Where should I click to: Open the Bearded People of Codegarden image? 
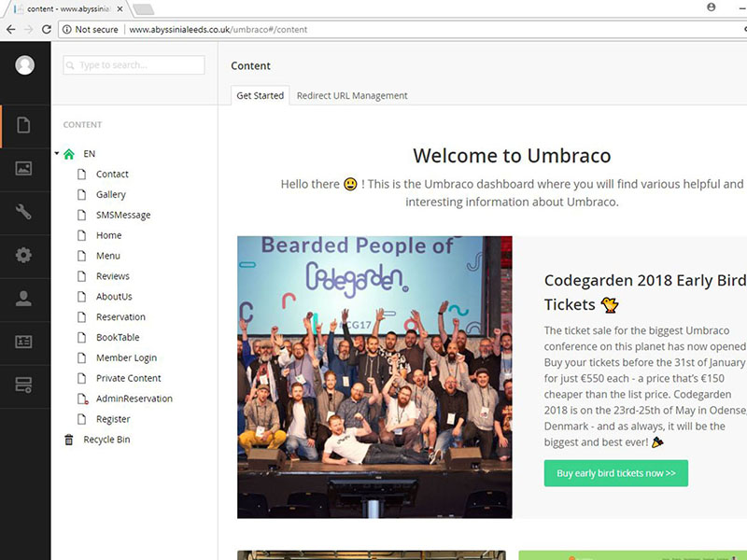375,377
